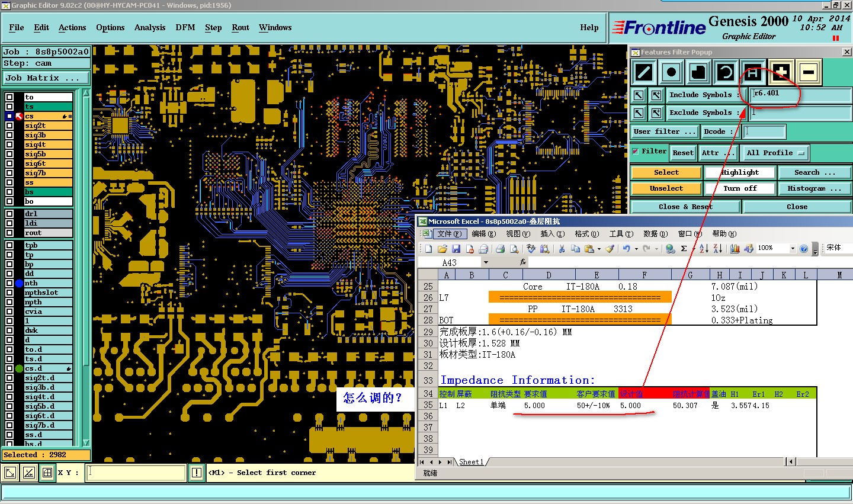Open the Histogram ... panel
Screen dimensions: 853x504
814,188
